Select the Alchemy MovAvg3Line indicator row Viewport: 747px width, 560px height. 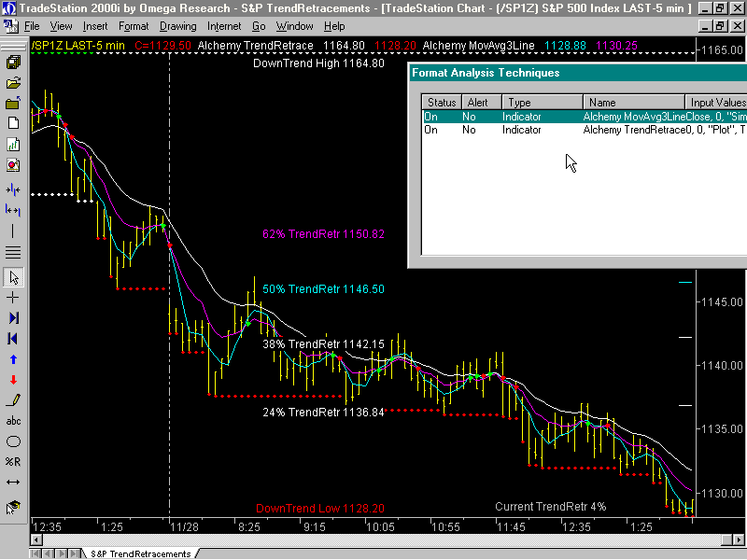(x=585, y=117)
